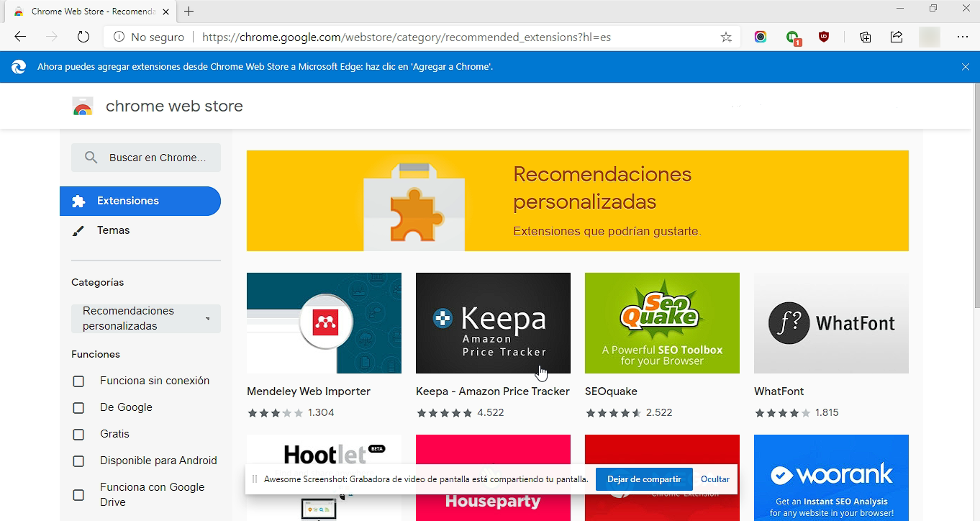Open the WhatFont extension thumbnail
The width and height of the screenshot is (980, 521).
tap(831, 323)
